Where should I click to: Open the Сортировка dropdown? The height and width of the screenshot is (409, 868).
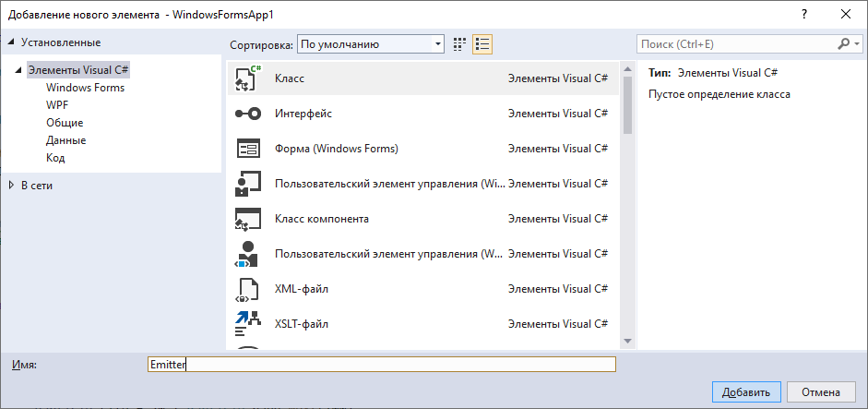[x=371, y=43]
